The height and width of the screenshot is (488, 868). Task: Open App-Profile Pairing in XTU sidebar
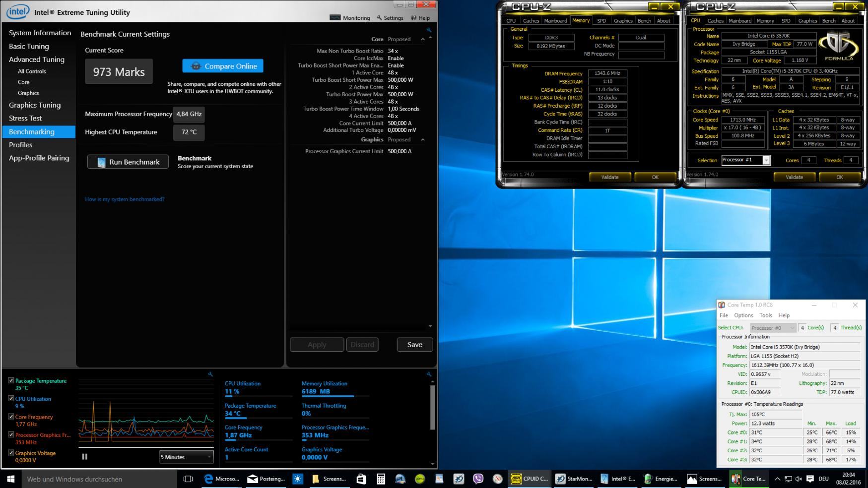[x=39, y=158]
